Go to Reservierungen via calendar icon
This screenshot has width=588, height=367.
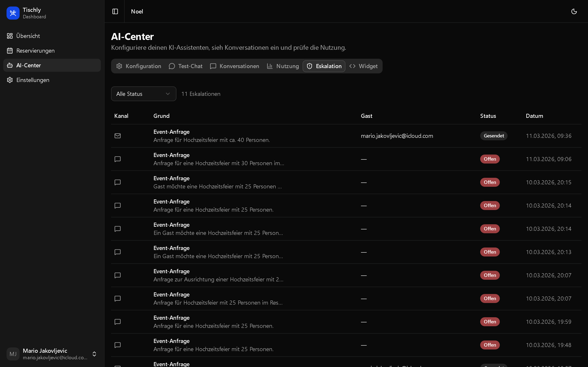[10, 51]
